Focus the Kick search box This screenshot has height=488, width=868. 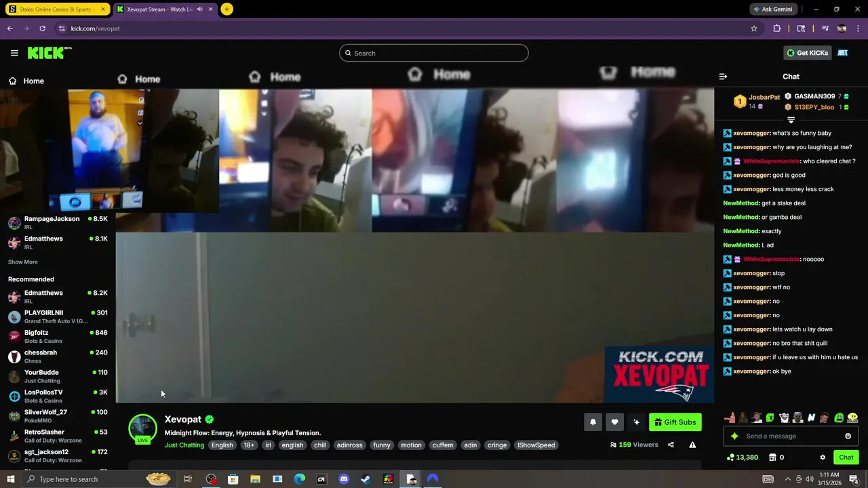433,53
